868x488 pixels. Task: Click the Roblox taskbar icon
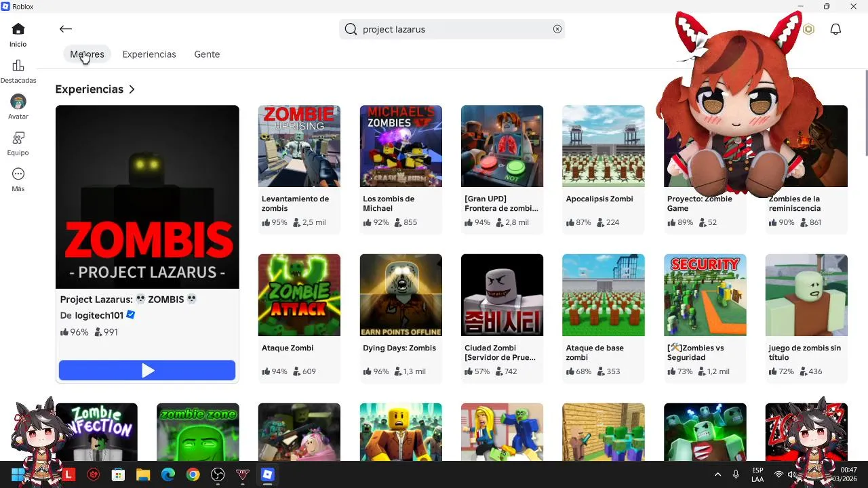(267, 475)
